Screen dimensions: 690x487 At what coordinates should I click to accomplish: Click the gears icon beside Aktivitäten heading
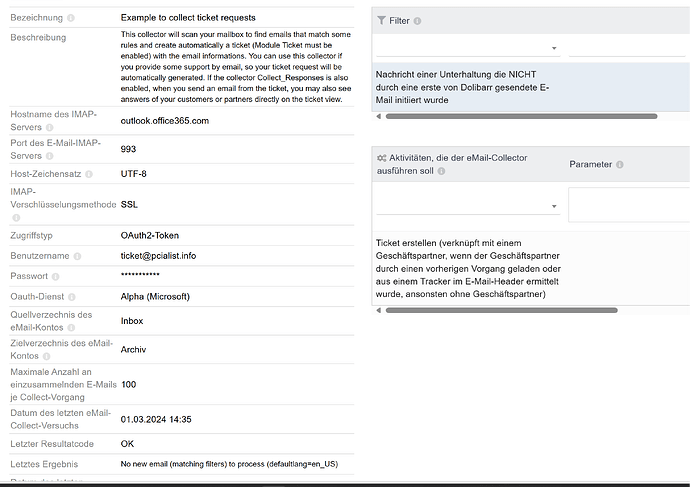click(381, 158)
